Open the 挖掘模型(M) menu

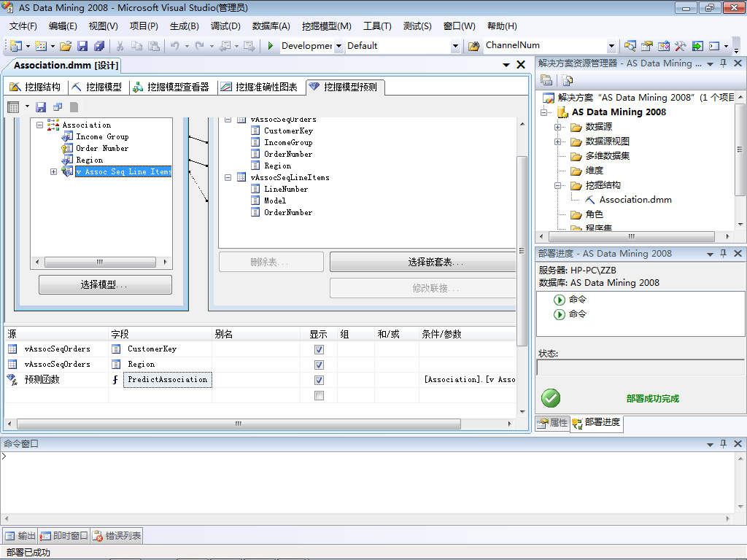pos(326,26)
